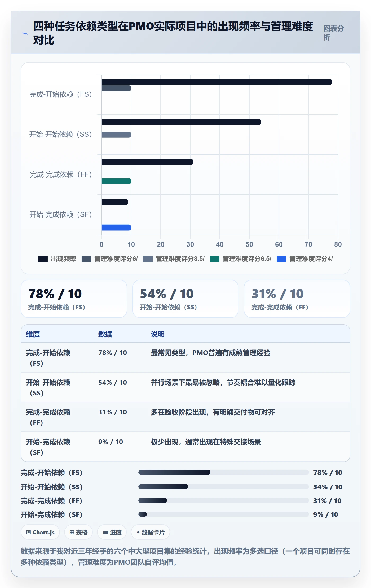Viewport: 371px width, 588px height.
Task: Click the 9% / 10 value in the table
Action: (x=111, y=442)
